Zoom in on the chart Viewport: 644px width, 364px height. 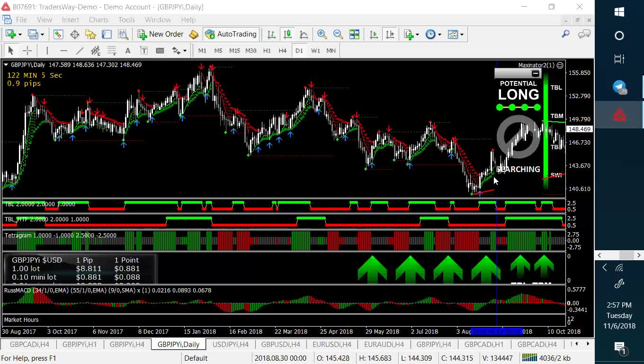[322, 34]
